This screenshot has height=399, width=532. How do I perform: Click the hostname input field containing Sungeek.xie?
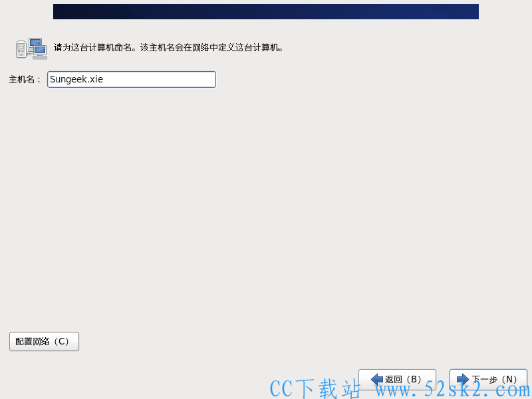(131, 79)
